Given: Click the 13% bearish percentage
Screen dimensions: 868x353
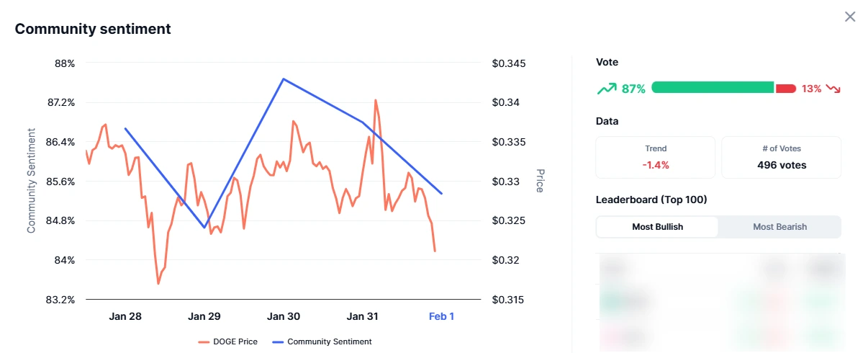Looking at the screenshot, I should click(811, 89).
